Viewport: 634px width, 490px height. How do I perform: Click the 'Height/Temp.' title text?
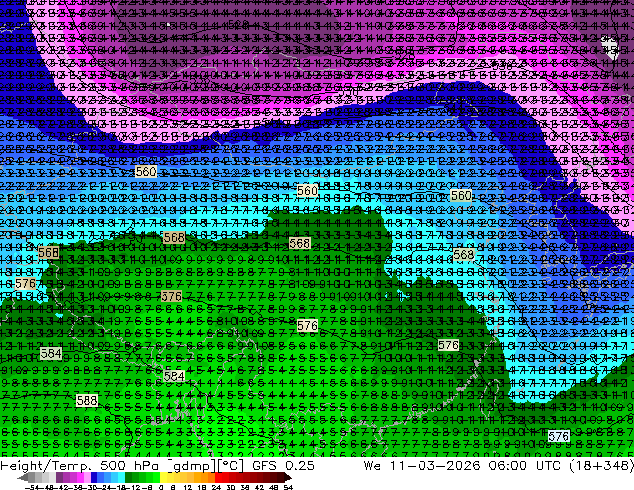[x=46, y=466]
